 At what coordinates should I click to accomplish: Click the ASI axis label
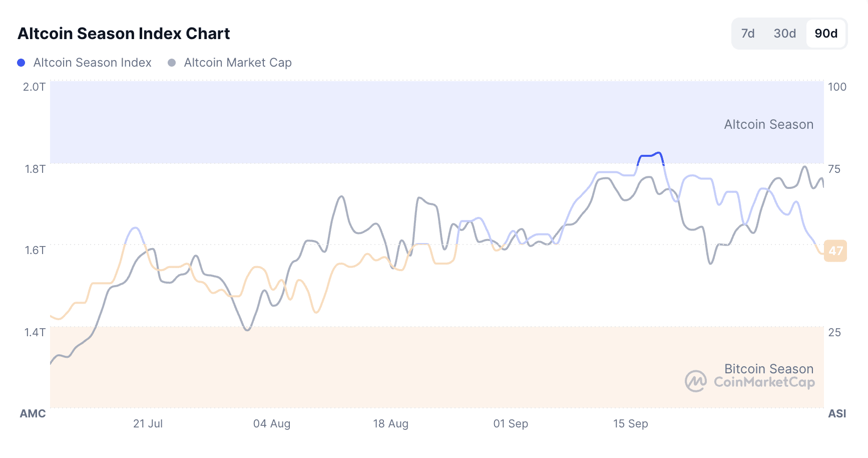[837, 414]
